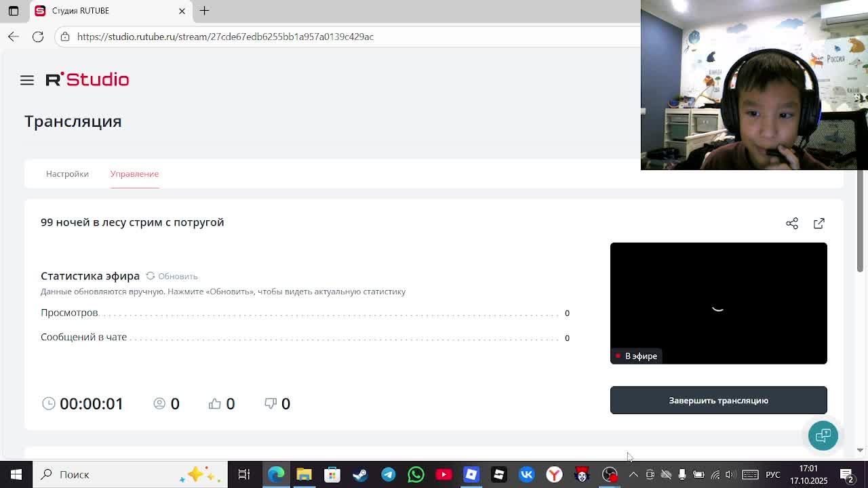868x488 pixels.
Task: Open the Windows Start menu
Action: click(x=16, y=474)
